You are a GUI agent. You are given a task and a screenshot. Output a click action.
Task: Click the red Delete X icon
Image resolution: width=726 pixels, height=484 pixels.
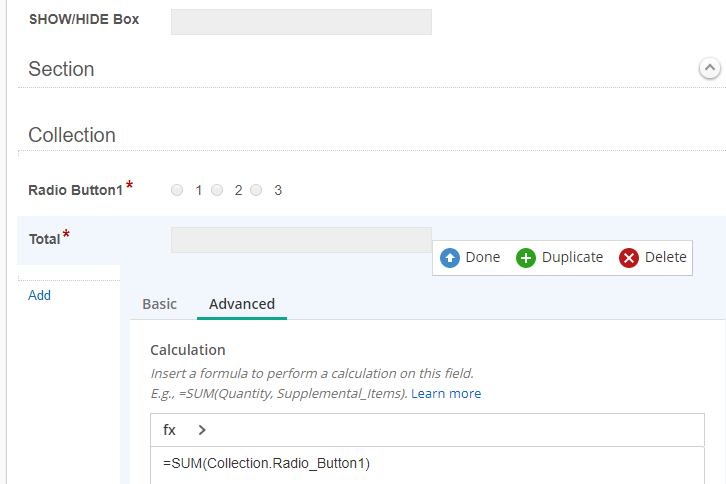tap(629, 258)
